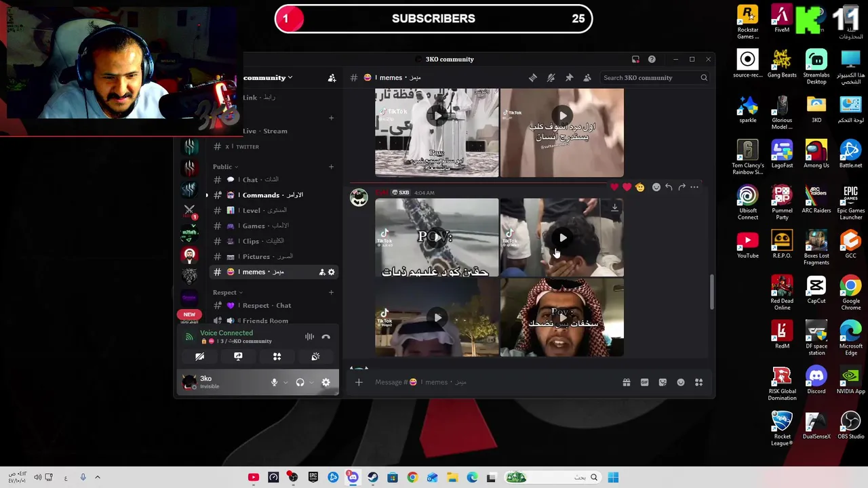
Task: Open OBS Studio desktop shortcut
Action: pyautogui.click(x=850, y=425)
